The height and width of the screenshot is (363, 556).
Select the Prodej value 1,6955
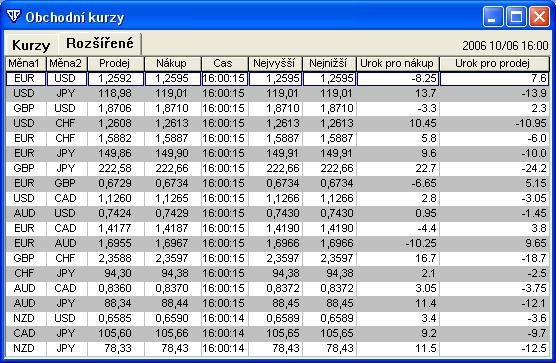pyautogui.click(x=116, y=244)
